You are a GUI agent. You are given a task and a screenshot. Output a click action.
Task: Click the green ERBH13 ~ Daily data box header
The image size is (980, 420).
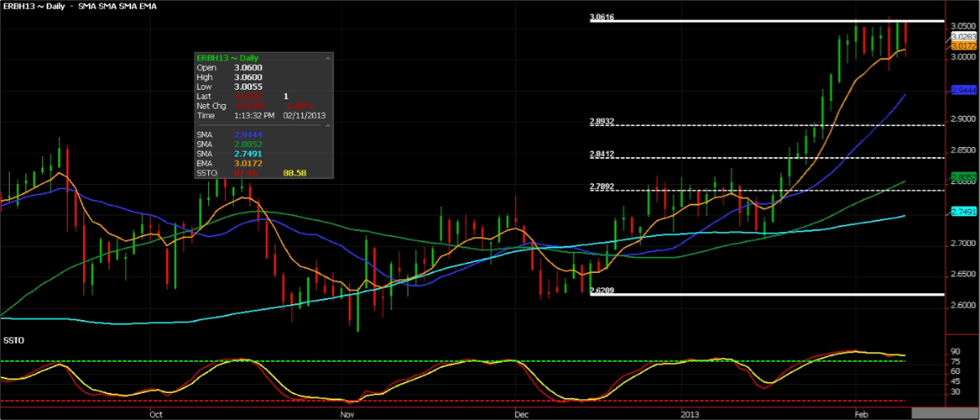pyautogui.click(x=227, y=57)
